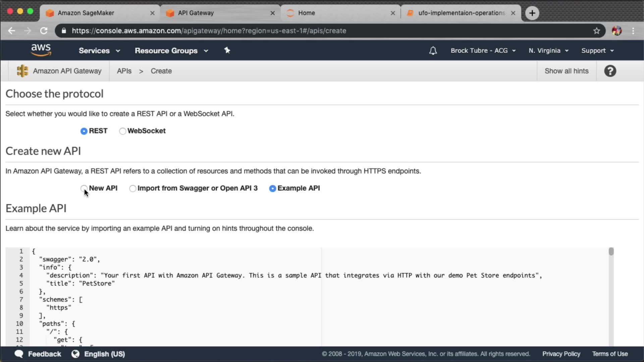Switch to the ufo-implementaion-operations tab

tap(461, 13)
